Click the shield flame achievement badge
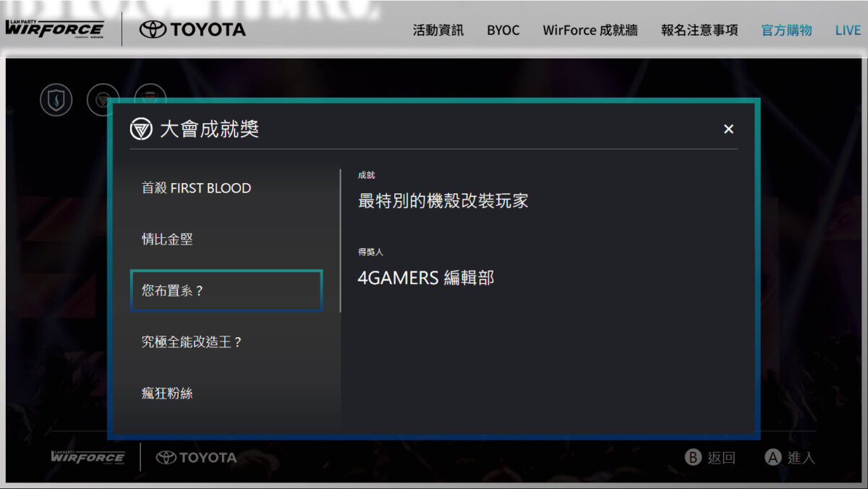Image resolution: width=868 pixels, height=489 pixels. pos(56,99)
